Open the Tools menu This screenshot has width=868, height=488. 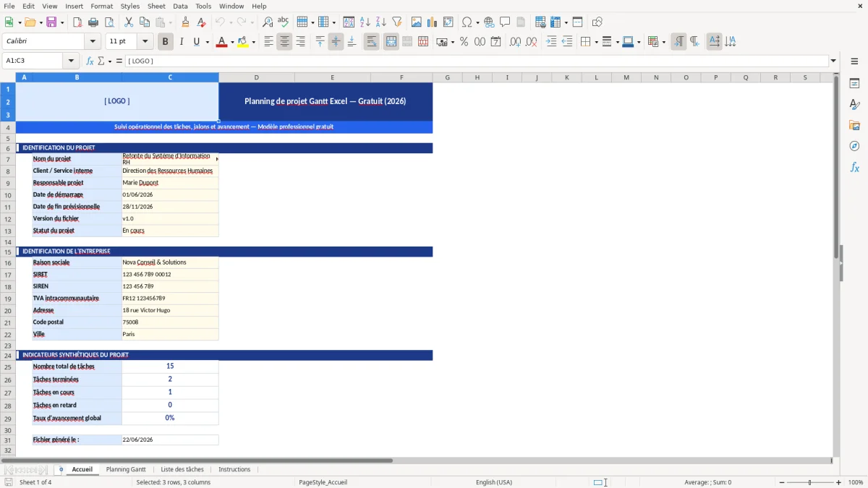pyautogui.click(x=203, y=6)
